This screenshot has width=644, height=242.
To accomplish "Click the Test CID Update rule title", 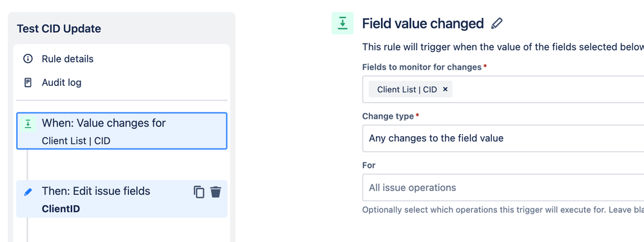I will (x=59, y=29).
